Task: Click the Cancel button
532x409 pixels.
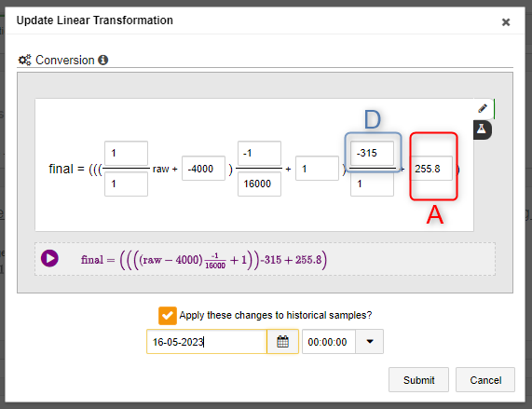Action: 485,380
